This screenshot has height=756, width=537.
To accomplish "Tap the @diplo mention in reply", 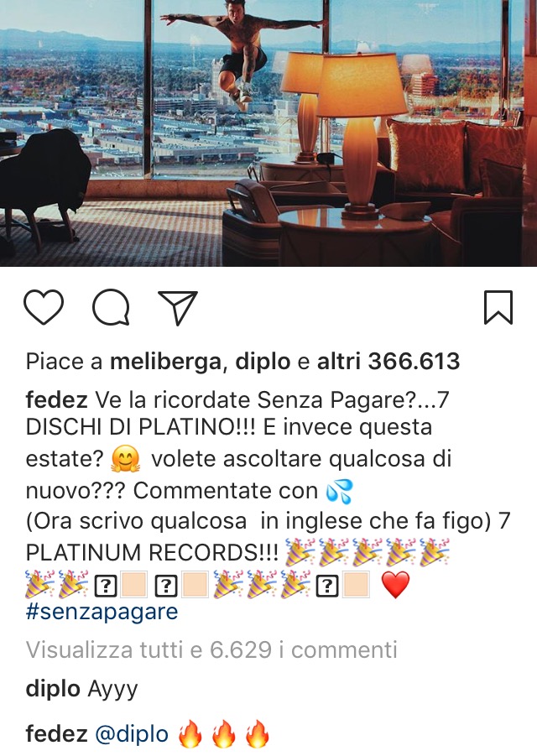I will click(132, 734).
